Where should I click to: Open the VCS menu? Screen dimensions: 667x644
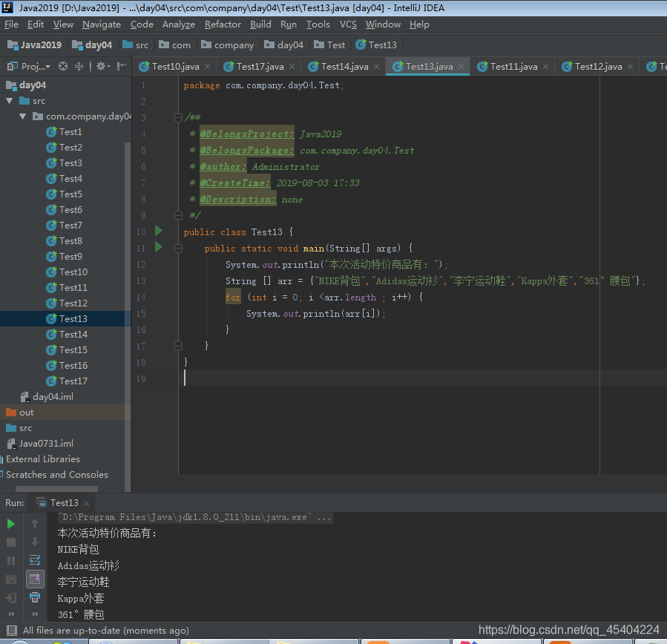(348, 24)
